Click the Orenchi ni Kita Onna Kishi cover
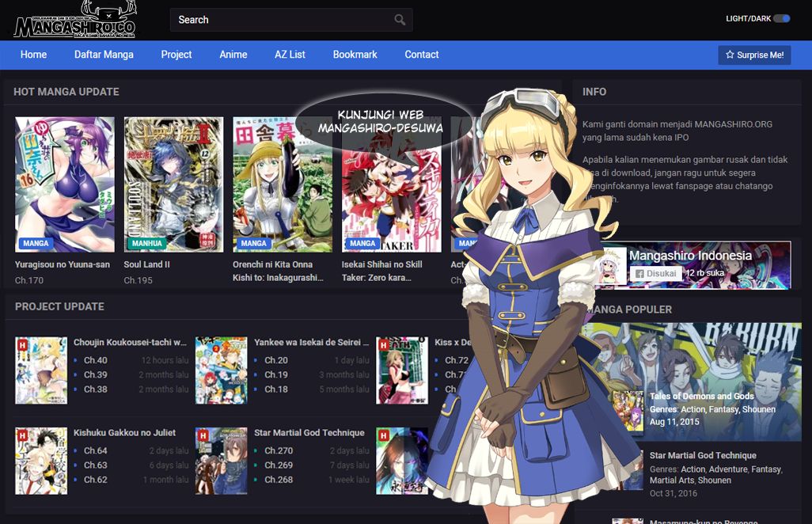The image size is (812, 524). [x=283, y=184]
